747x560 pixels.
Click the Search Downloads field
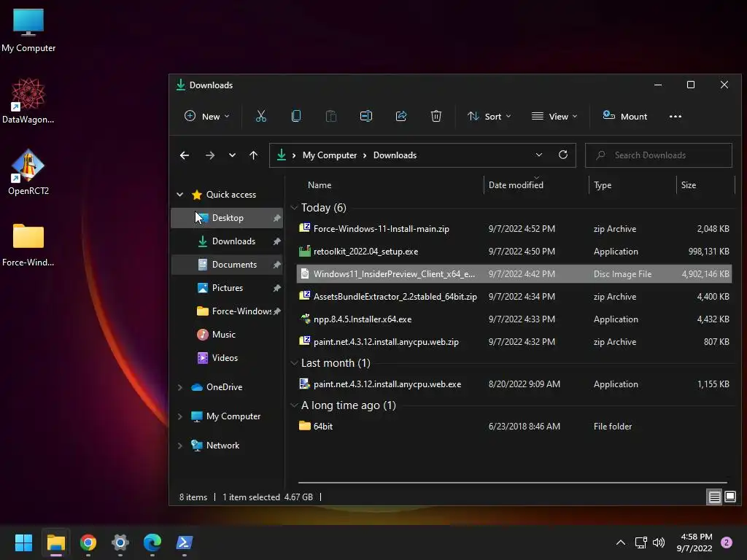pyautogui.click(x=659, y=155)
